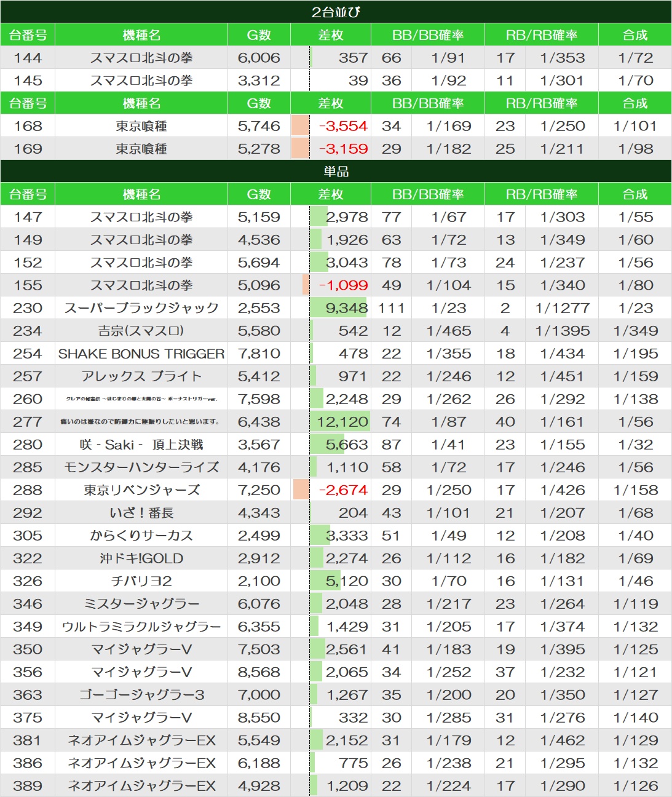Select スマスロ北斗の拳 in row 147
672x797 pixels.
point(141,217)
